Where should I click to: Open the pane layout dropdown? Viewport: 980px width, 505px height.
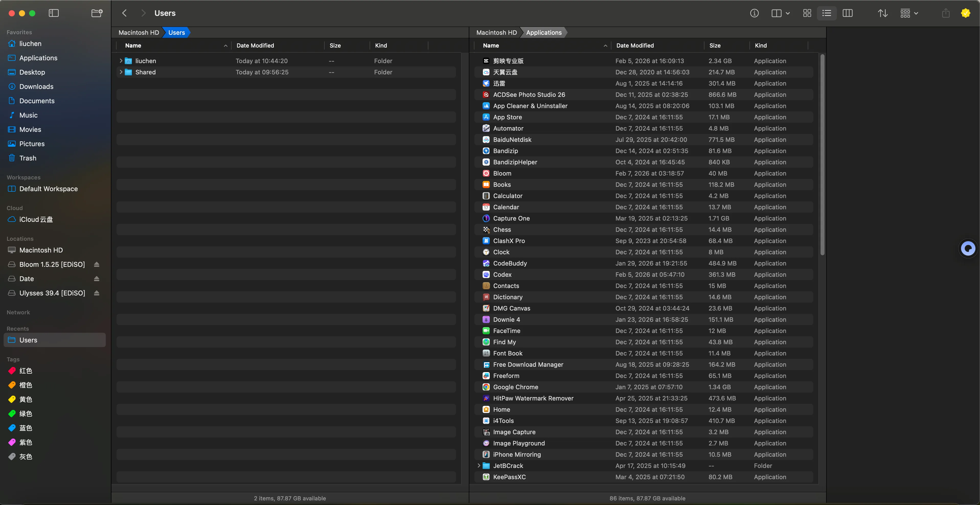coord(780,13)
